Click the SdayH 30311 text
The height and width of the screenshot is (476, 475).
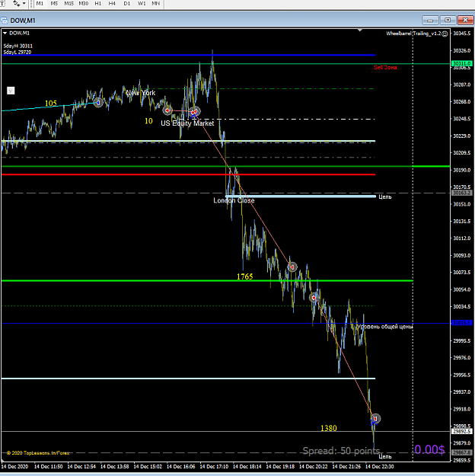point(18,46)
